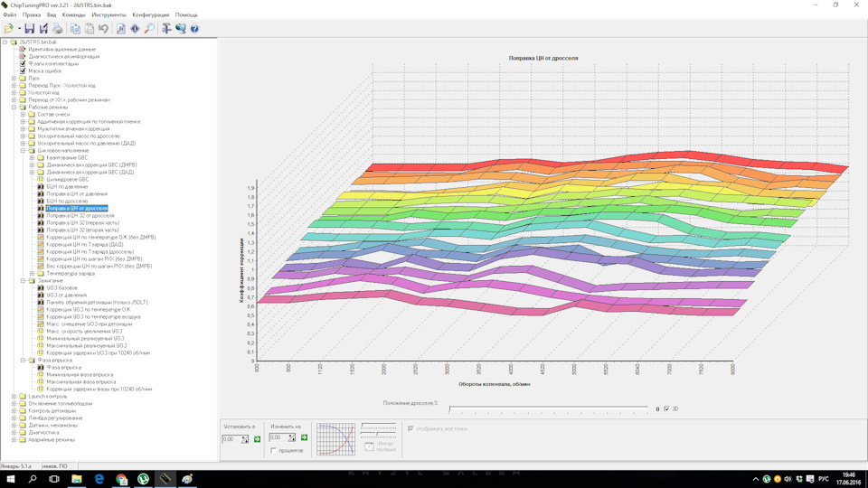Toggle the процентов checkbox
This screenshot has width=868, height=488.
(273, 450)
